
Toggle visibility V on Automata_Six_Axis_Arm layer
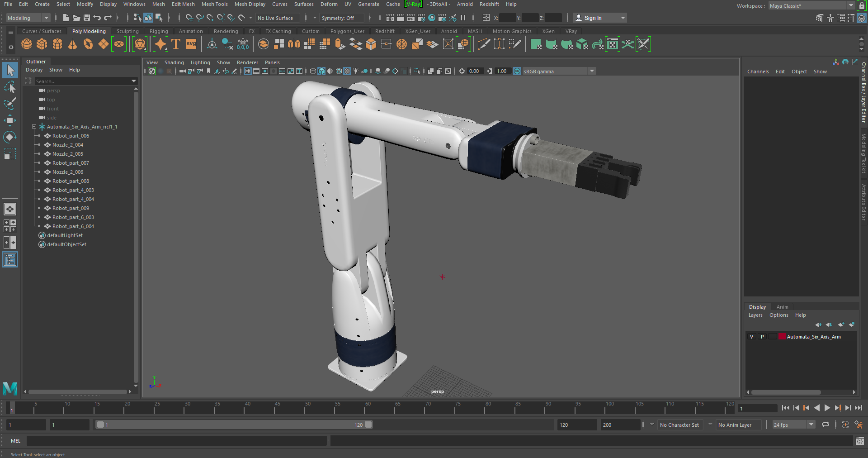pyautogui.click(x=751, y=337)
